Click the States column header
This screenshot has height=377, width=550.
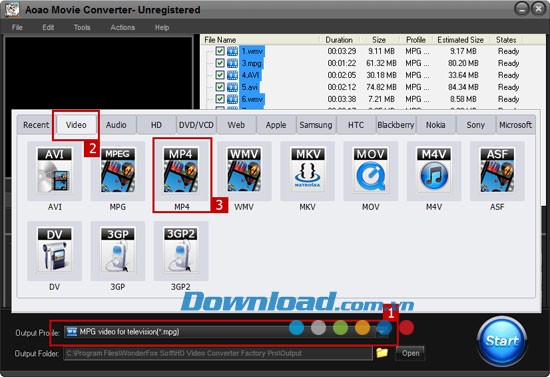point(506,40)
